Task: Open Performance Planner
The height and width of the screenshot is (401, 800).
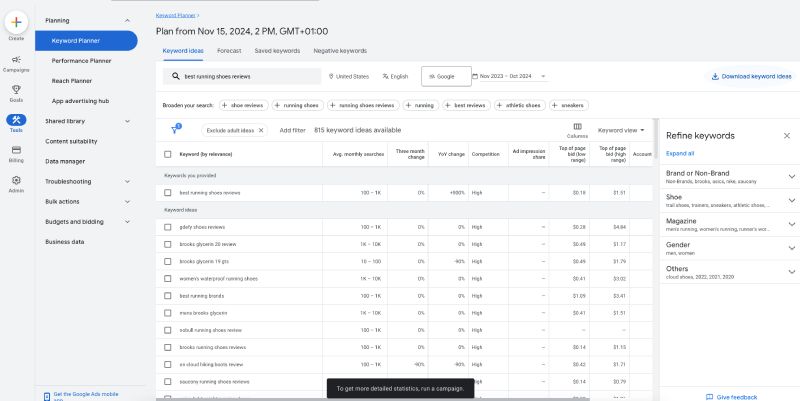Action: tap(82, 61)
